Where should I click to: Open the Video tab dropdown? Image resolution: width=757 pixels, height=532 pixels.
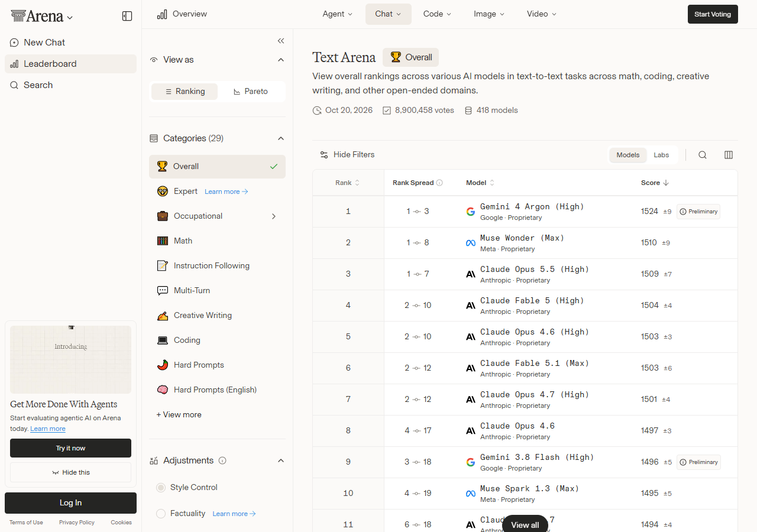tap(542, 14)
